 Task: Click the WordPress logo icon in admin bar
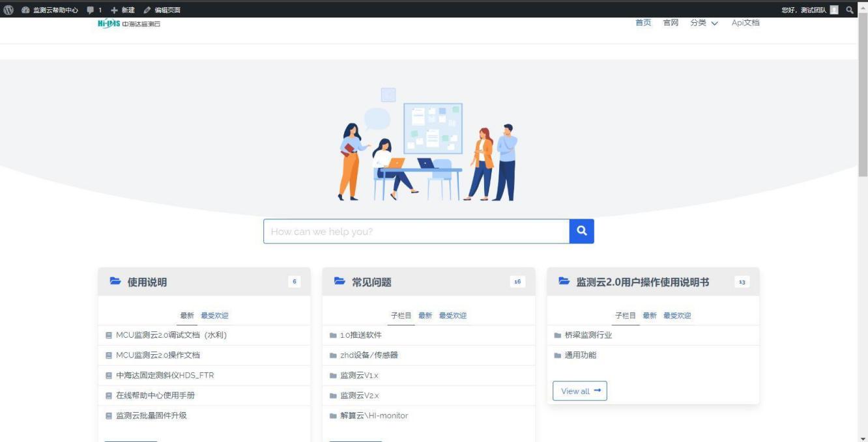(9, 10)
